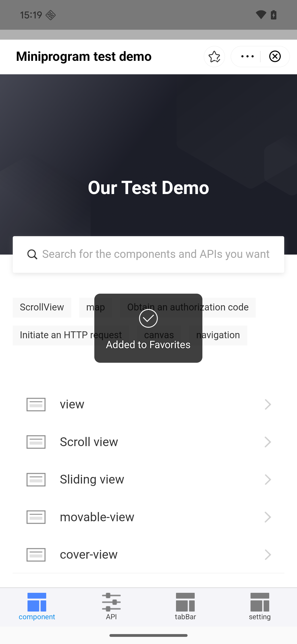Switch to the component tab
This screenshot has height=644, width=297.
37,606
